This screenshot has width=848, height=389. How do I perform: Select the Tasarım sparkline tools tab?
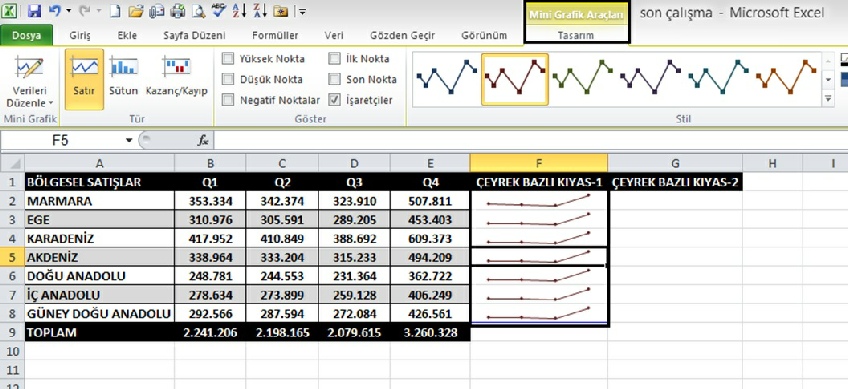pyautogui.click(x=576, y=35)
